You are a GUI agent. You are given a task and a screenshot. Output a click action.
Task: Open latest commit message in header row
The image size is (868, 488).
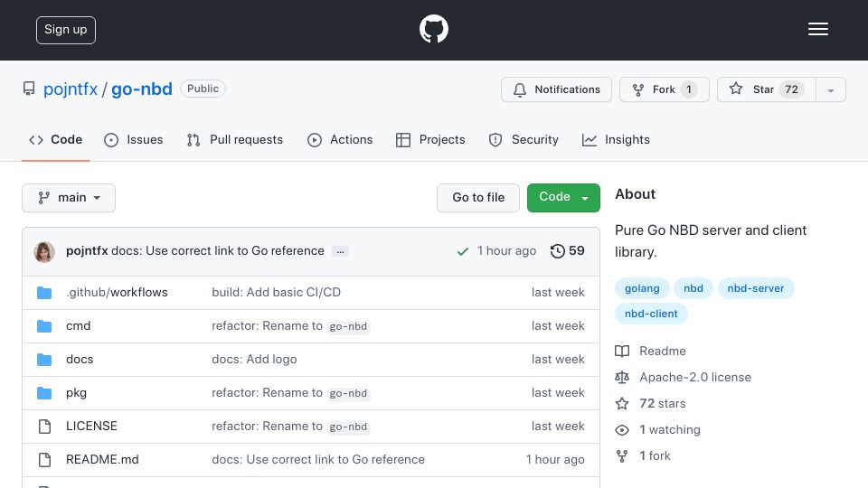click(x=218, y=251)
